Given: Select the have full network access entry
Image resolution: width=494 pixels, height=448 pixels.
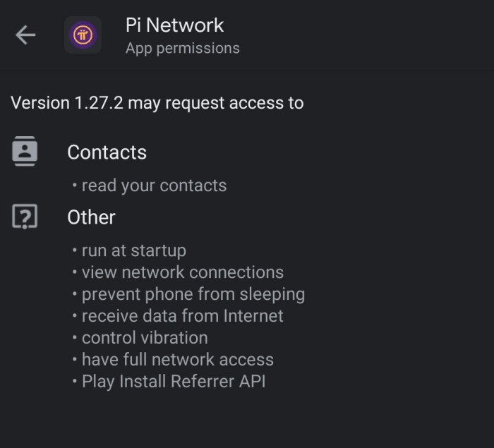Looking at the screenshot, I should (178, 360).
